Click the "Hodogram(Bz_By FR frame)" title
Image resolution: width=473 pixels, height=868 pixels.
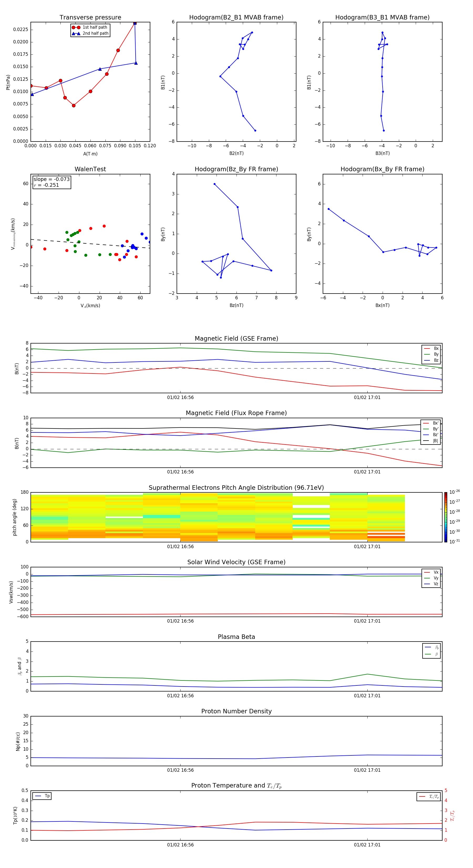[x=236, y=169]
